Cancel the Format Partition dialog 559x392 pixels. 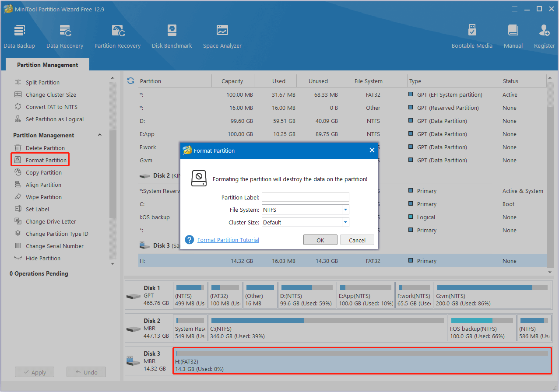point(357,240)
